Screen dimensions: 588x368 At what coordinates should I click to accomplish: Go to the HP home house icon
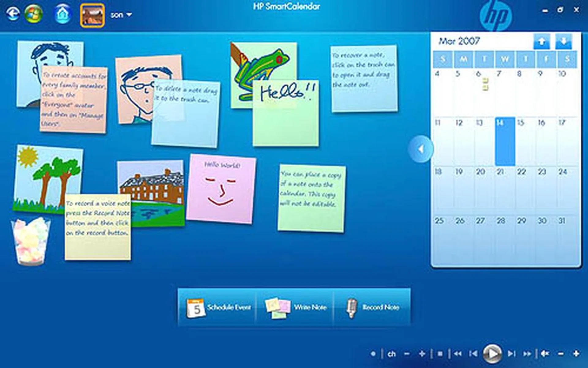coord(63,14)
